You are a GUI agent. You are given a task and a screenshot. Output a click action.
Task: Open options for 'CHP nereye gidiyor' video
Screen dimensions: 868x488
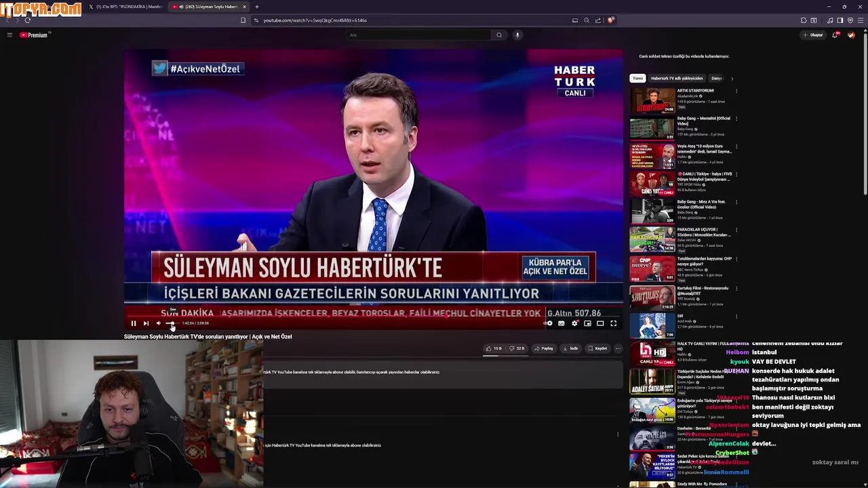click(736, 258)
